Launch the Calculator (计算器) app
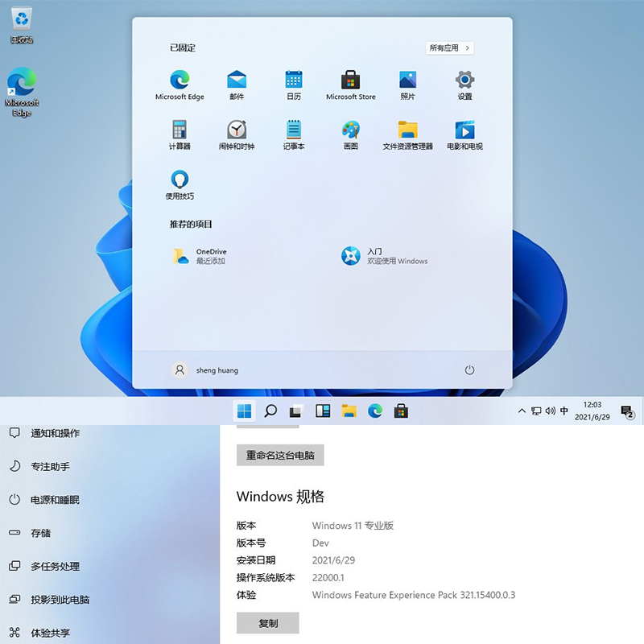644x644 pixels. coord(180,134)
